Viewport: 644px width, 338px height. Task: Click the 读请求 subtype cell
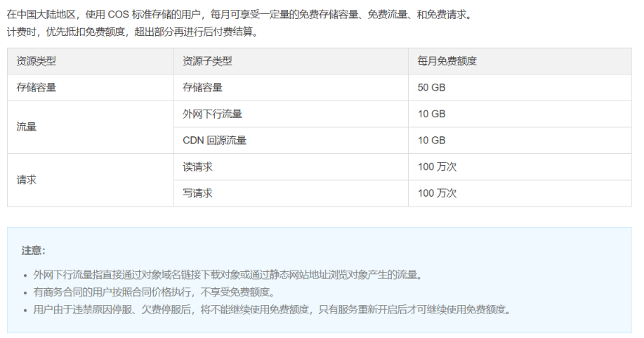[197, 167]
